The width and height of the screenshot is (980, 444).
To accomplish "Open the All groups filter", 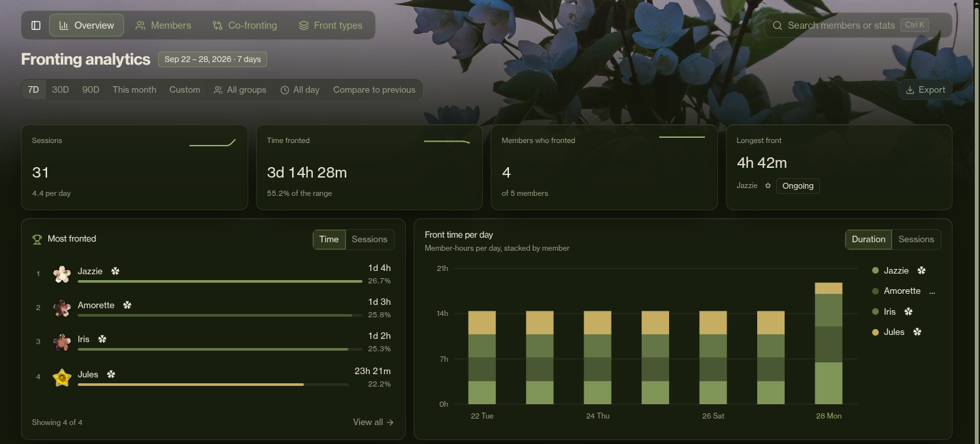I will click(240, 89).
